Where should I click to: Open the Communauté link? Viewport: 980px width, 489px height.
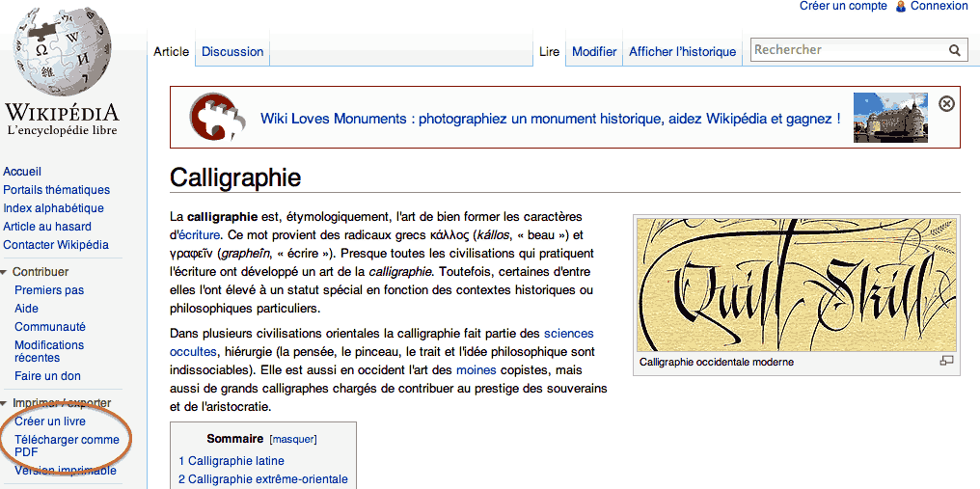tap(50, 326)
